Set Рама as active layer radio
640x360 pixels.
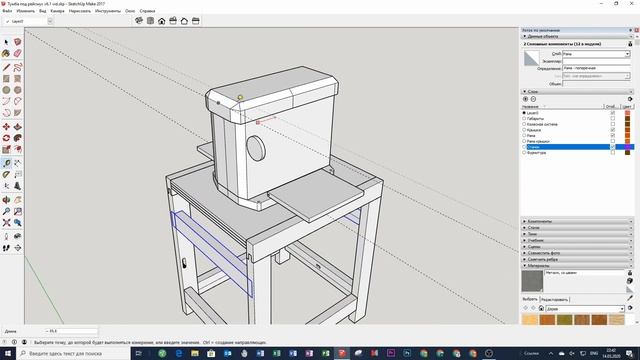pyautogui.click(x=524, y=136)
